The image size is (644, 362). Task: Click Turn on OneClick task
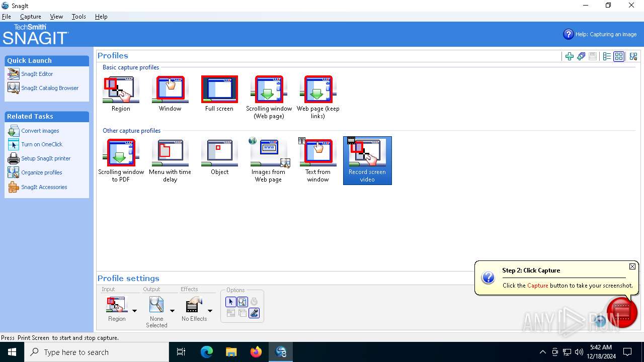42,144
